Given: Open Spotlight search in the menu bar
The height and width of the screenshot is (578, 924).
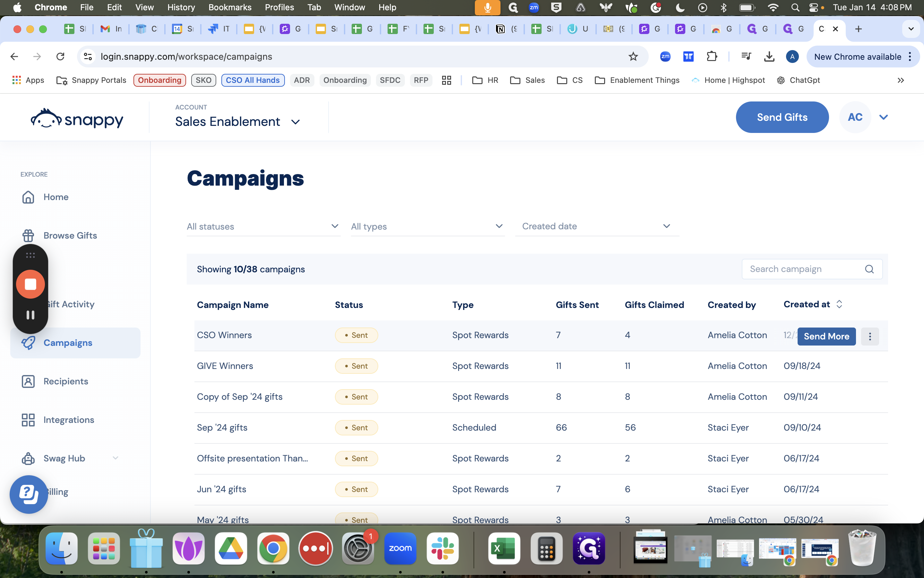Looking at the screenshot, I should pyautogui.click(x=795, y=7).
